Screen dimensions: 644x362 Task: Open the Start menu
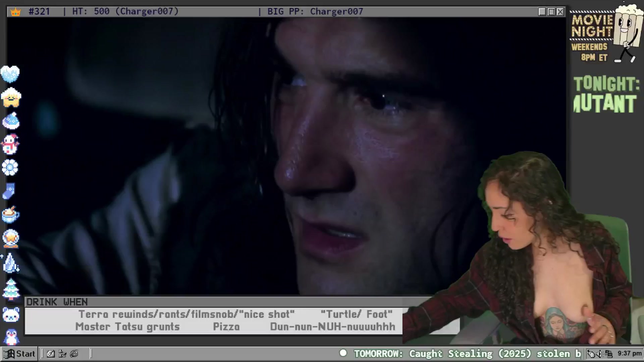click(19, 354)
